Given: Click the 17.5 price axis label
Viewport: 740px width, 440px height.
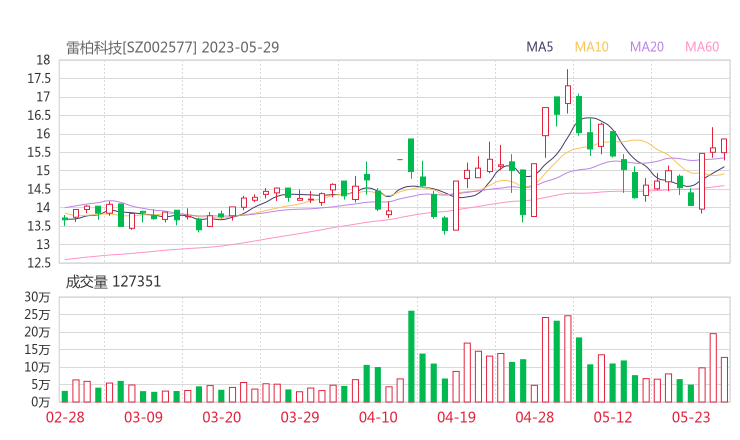Looking at the screenshot, I should pos(39,78).
